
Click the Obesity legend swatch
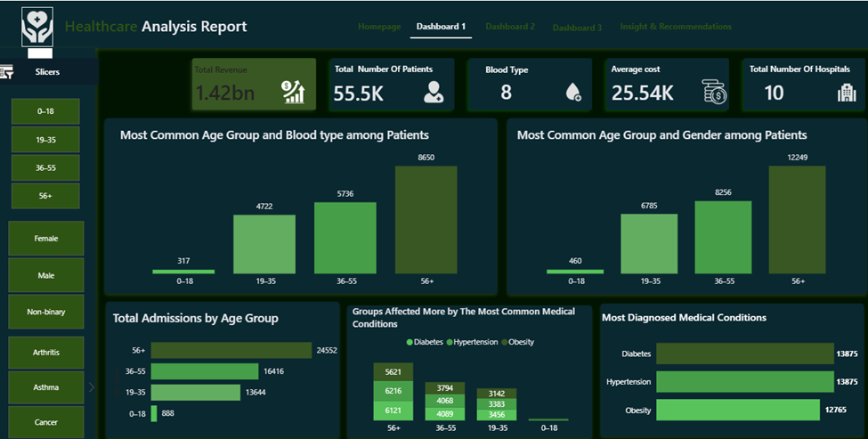click(504, 342)
